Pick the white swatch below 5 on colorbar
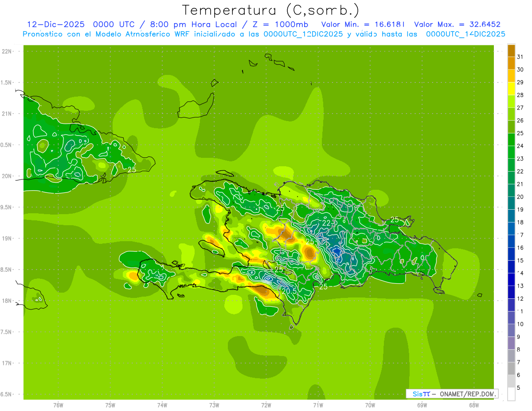532x411 pixels. click(511, 394)
